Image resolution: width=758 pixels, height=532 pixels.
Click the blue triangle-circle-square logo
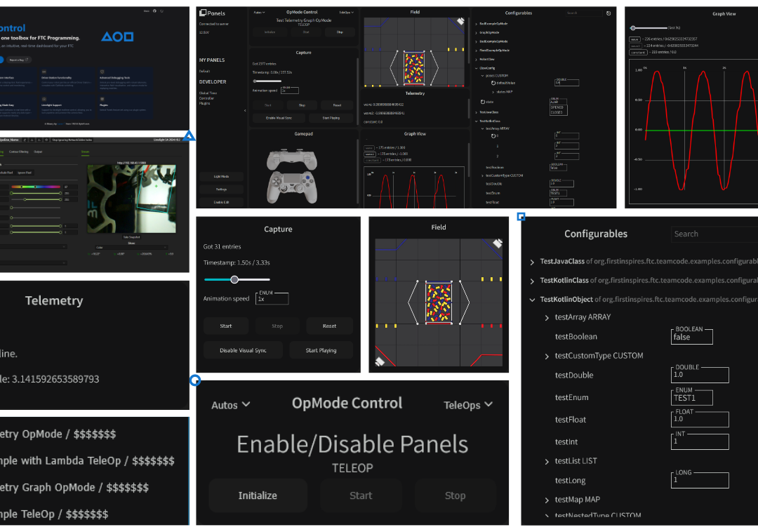pos(117,36)
